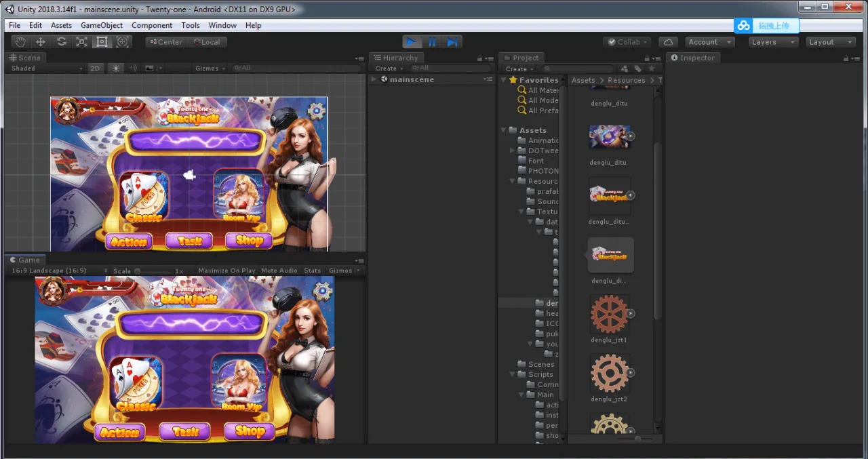Select the Hand tool in toolbar
Screen dimensions: 868x459
[20, 42]
